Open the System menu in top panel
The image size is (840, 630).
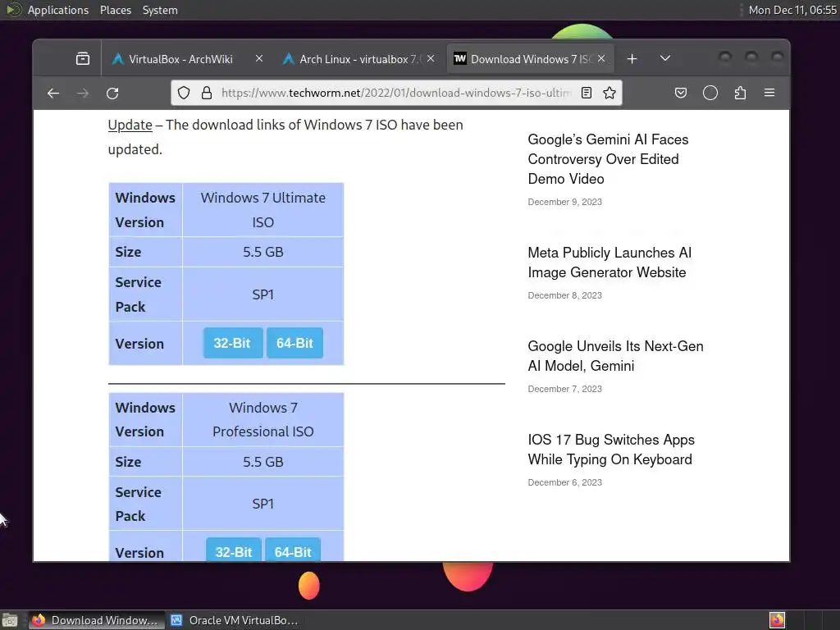pyautogui.click(x=160, y=10)
